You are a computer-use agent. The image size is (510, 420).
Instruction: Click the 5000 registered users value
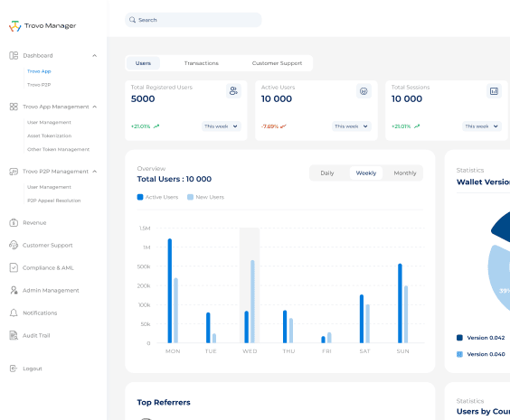[x=143, y=98]
